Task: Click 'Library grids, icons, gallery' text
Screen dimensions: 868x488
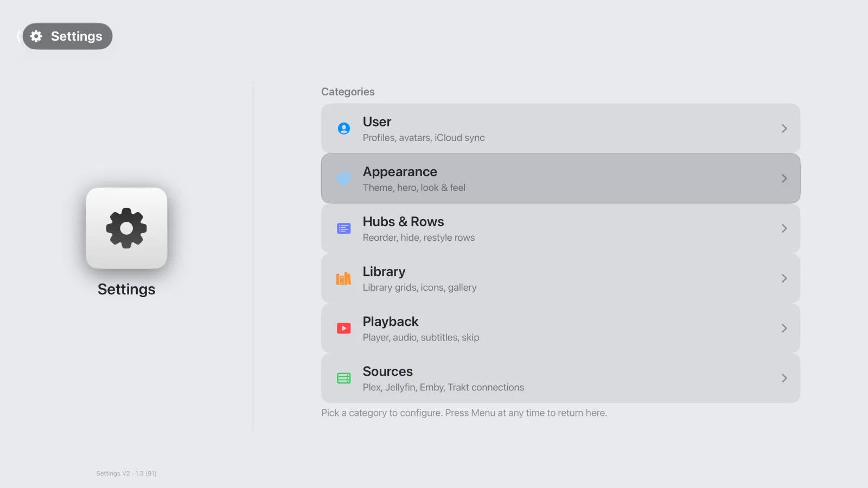Action: (x=420, y=287)
